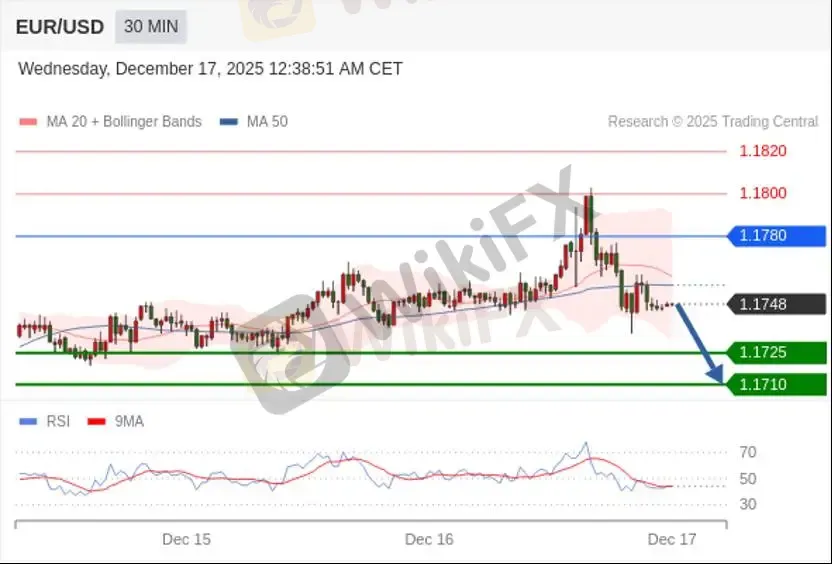Select the EUR/USD pair title
Screen dimensions: 832x564
click(59, 27)
